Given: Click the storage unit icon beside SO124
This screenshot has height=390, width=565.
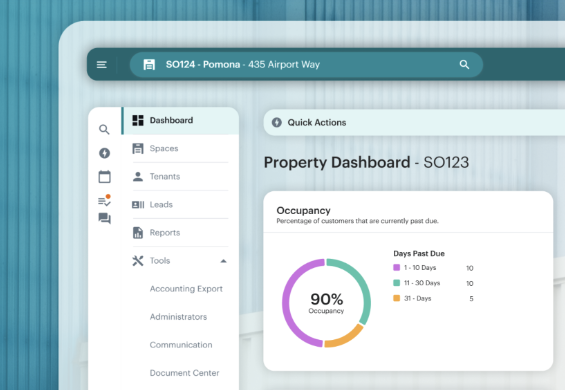Looking at the screenshot, I should [149, 65].
